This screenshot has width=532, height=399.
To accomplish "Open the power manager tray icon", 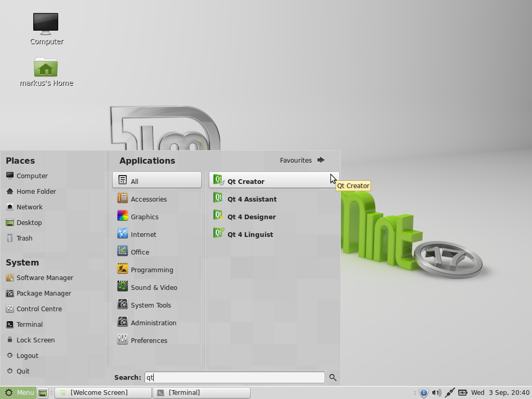I will [462, 393].
